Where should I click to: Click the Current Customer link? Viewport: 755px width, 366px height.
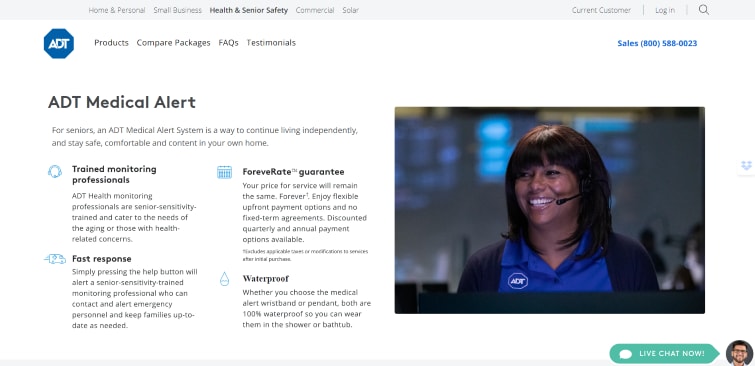(601, 10)
